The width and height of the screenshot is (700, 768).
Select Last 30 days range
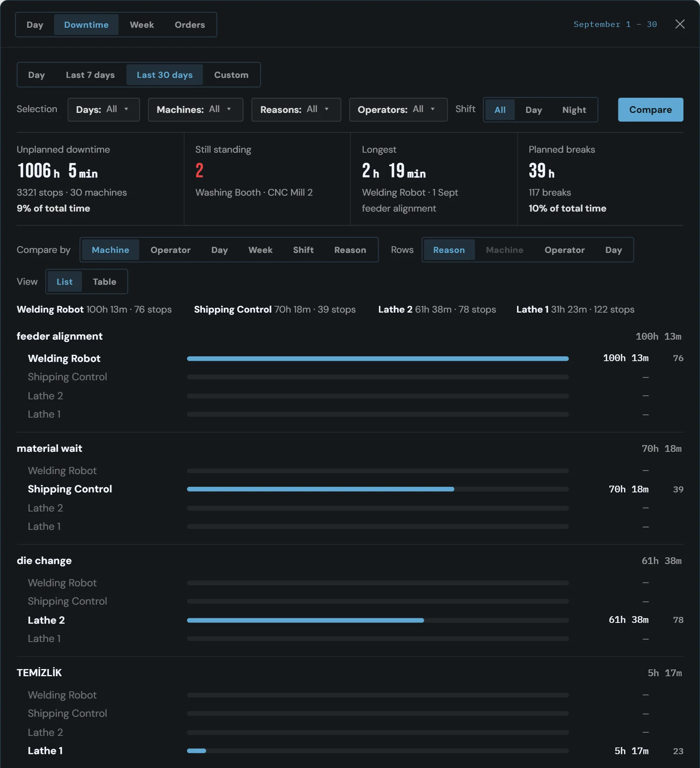pos(164,75)
